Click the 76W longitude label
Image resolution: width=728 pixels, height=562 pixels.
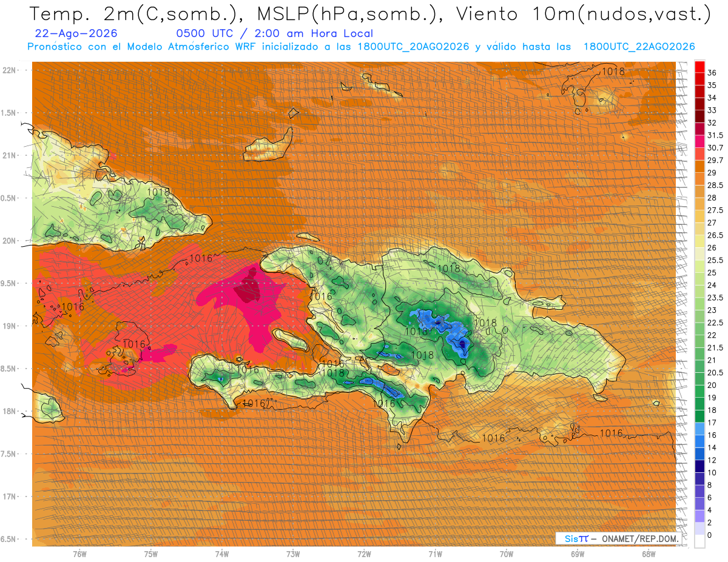click(79, 554)
